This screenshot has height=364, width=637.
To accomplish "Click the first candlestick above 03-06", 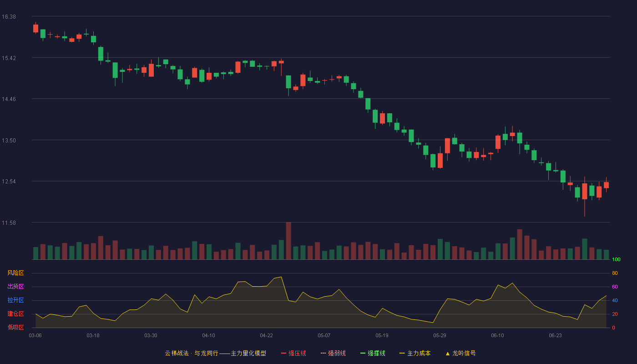I will (35, 28).
